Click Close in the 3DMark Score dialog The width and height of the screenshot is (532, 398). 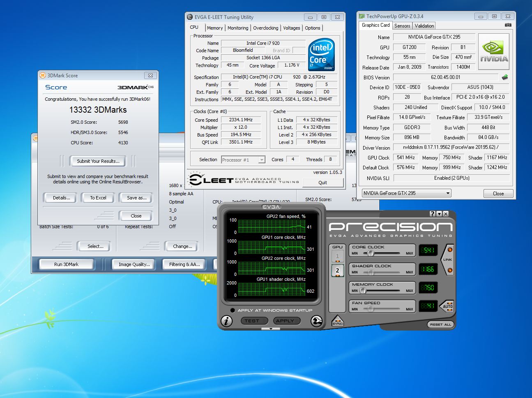[x=136, y=216]
